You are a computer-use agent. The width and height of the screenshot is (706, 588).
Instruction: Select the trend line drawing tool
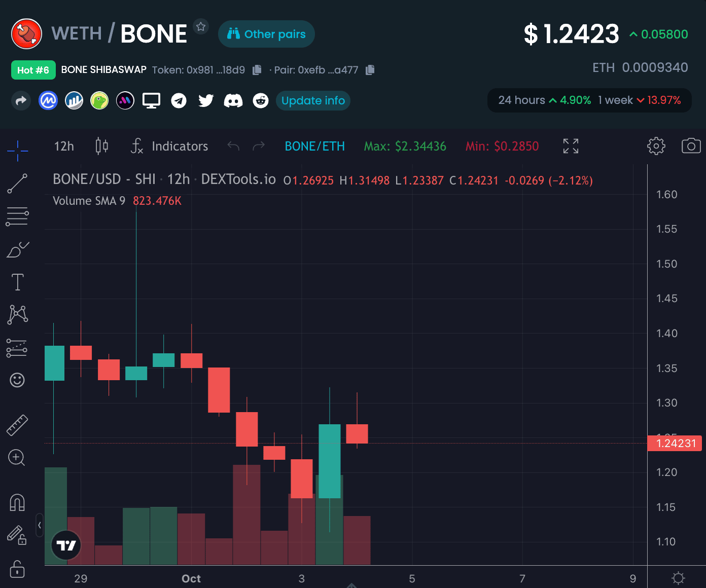(x=17, y=183)
